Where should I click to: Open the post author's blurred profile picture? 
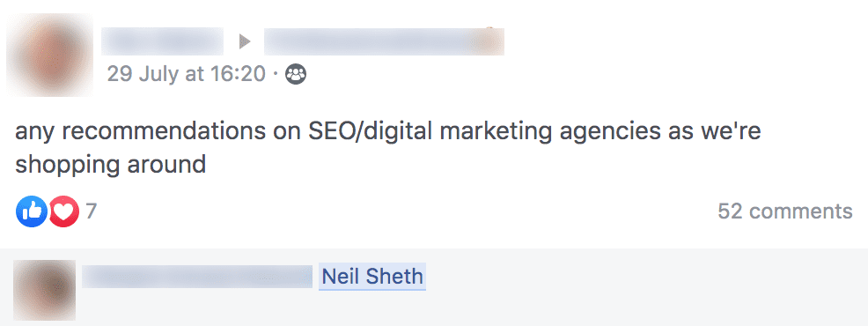[x=50, y=55]
